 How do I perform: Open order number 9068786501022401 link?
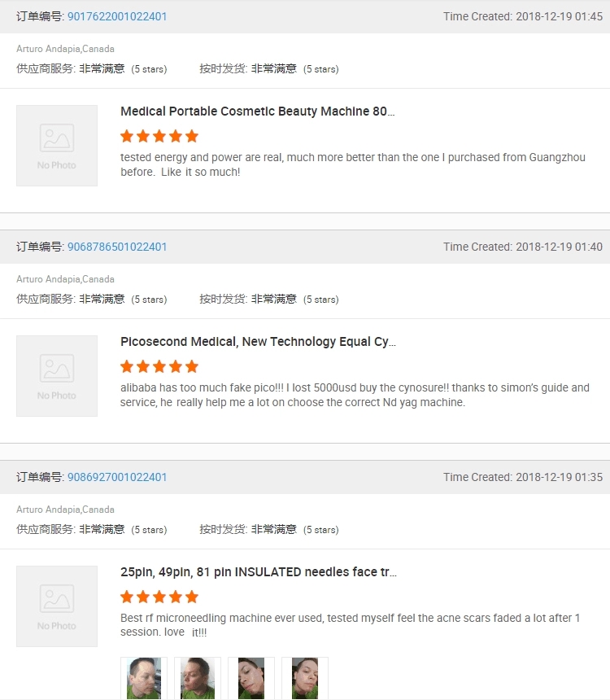(117, 247)
